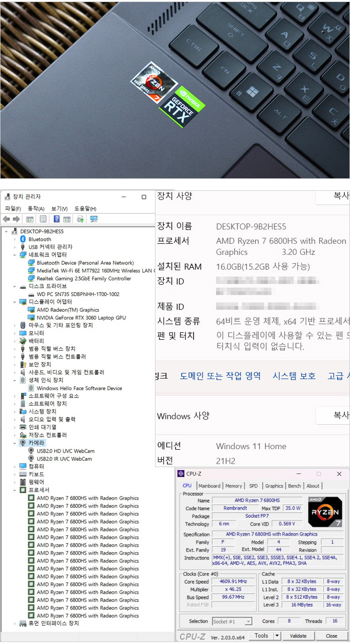Switch to the Mainboard tab in CPU-Z
The height and width of the screenshot is (644, 350).
(x=209, y=486)
